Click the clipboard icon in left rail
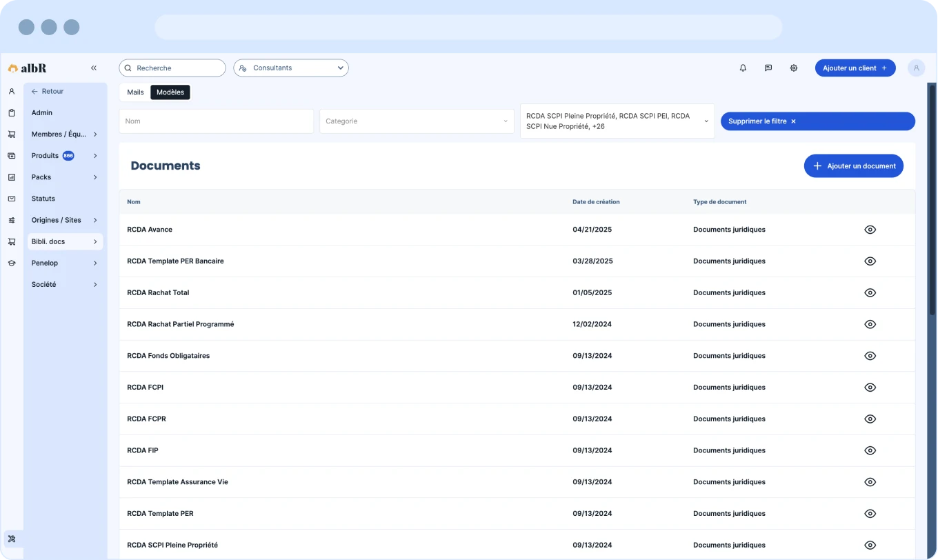938x560 pixels. coord(12,113)
